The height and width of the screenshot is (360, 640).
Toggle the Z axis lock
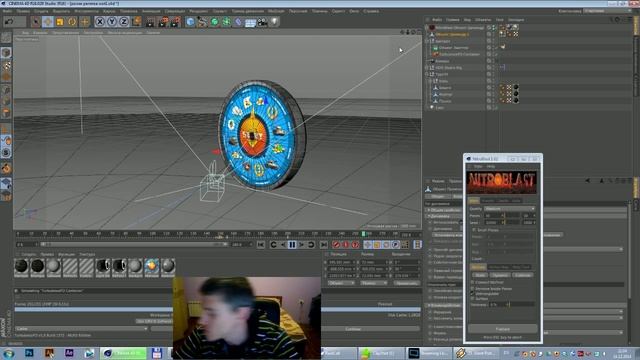[124, 22]
